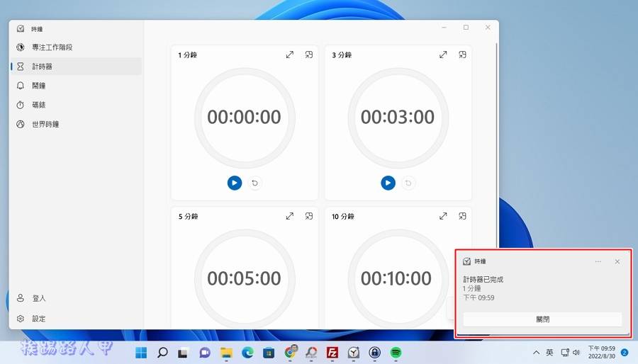Screen dimensions: 638x364
Task: Click 登入 to sign in
Action: click(38, 298)
